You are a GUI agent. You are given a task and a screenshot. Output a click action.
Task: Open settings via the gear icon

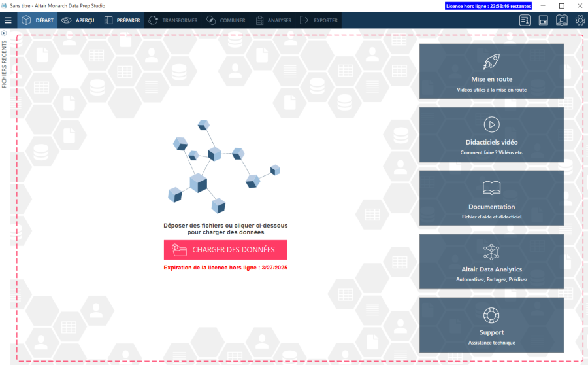click(580, 20)
